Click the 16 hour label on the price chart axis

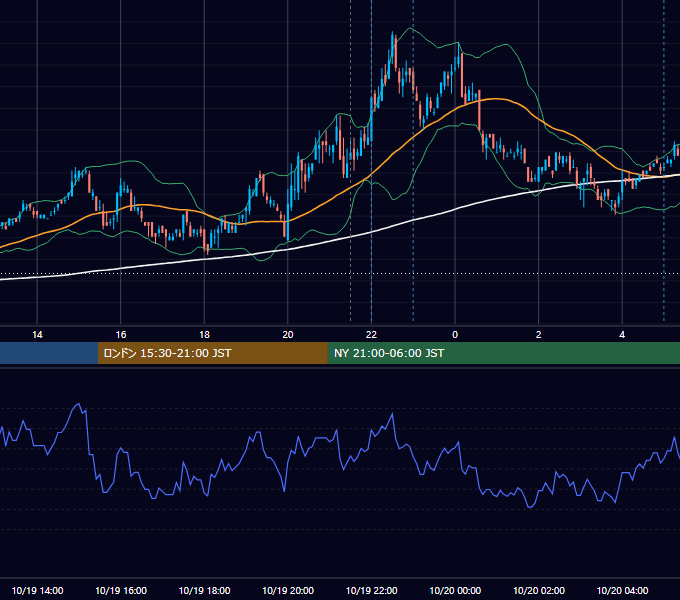click(121, 335)
